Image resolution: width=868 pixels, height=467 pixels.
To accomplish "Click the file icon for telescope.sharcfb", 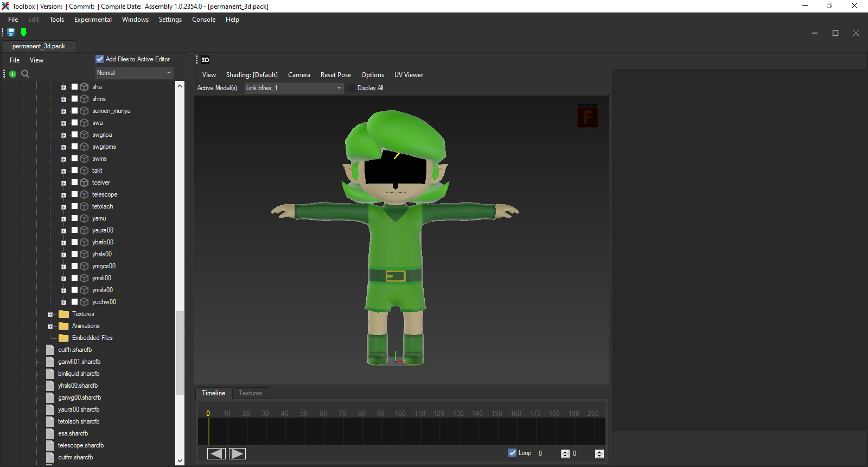I will pos(50,445).
